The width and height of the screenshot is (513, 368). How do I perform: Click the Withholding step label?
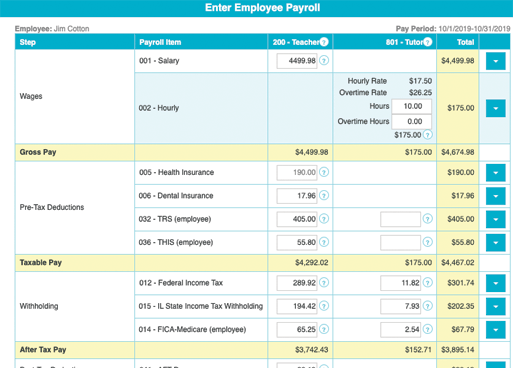(x=39, y=306)
